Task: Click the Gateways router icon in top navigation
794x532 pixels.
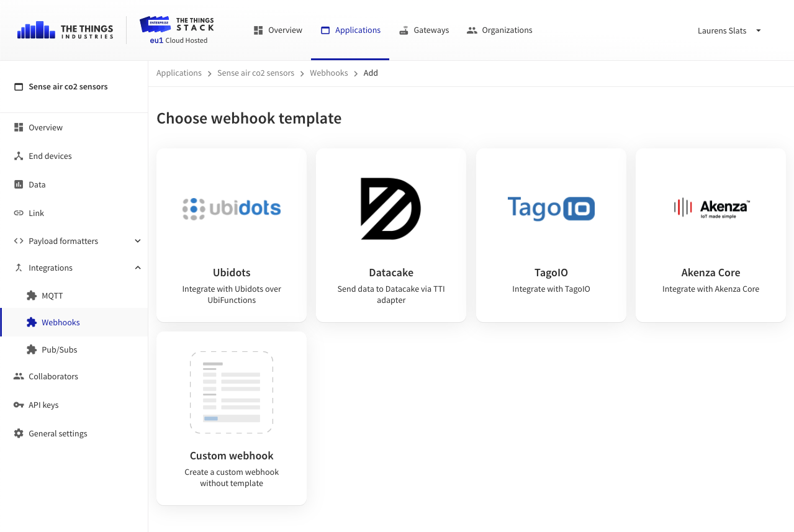Action: pos(404,30)
